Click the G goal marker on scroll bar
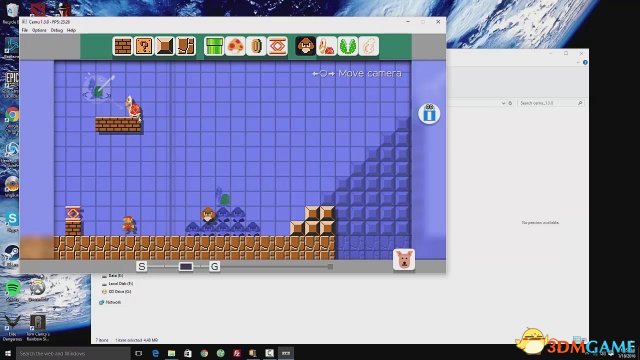640x360 pixels. point(214,267)
